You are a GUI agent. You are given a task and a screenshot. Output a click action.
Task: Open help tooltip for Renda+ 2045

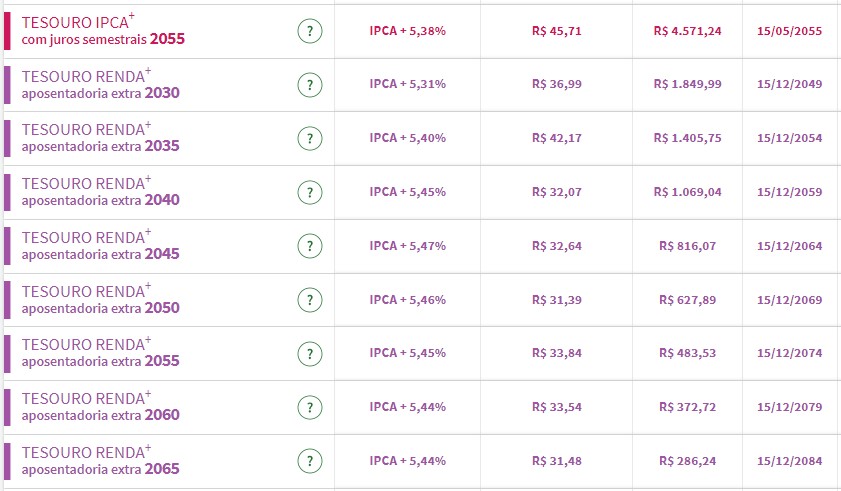(x=310, y=246)
